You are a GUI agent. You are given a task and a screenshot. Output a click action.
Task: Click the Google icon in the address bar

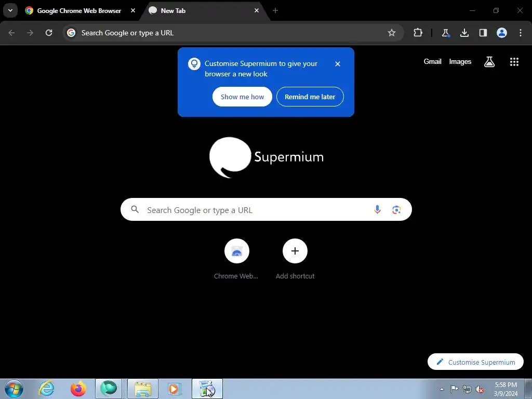coord(71,33)
